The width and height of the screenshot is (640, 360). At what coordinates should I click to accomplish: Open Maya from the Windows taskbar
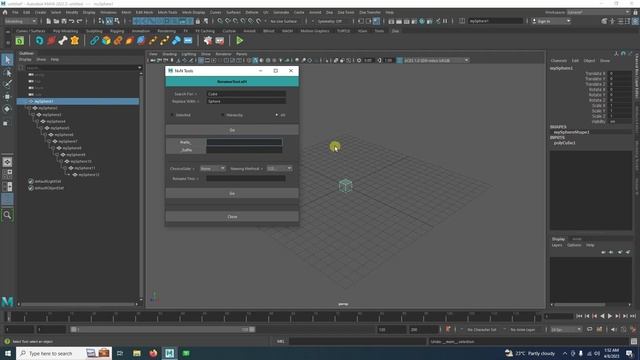point(169,353)
